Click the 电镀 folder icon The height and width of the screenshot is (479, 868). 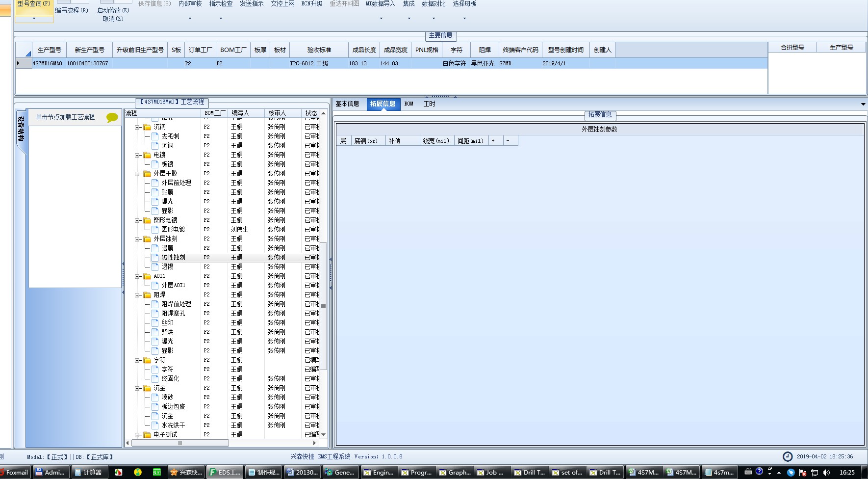(147, 155)
